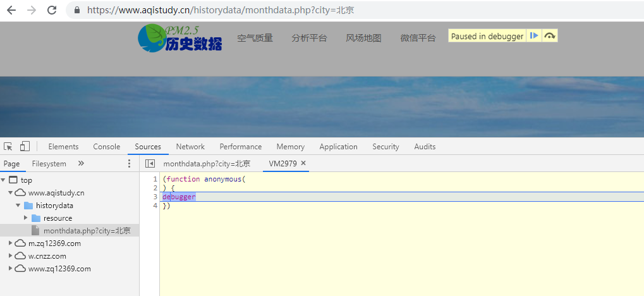Select the Filesystem navigator tab
This screenshot has width=644, height=296.
click(49, 164)
